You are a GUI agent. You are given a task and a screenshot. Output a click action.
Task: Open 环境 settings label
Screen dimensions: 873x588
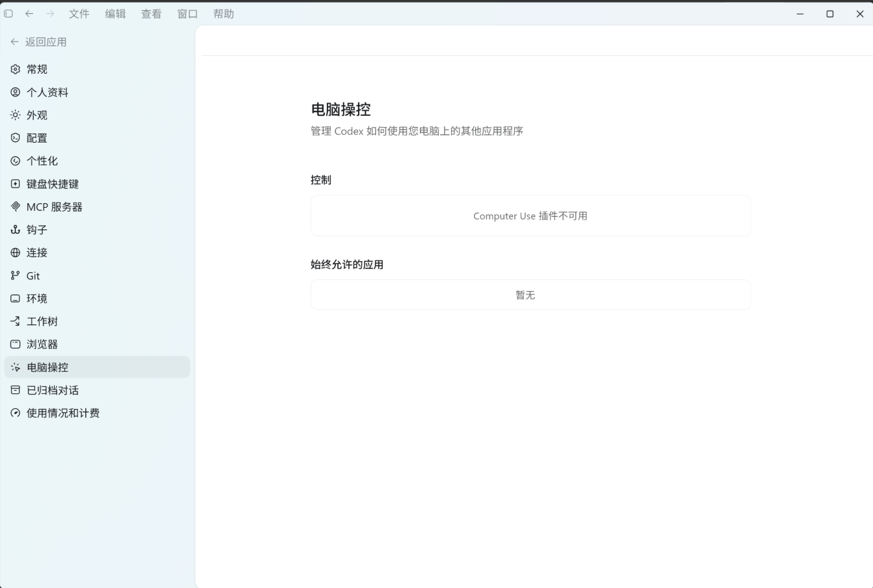(x=37, y=298)
